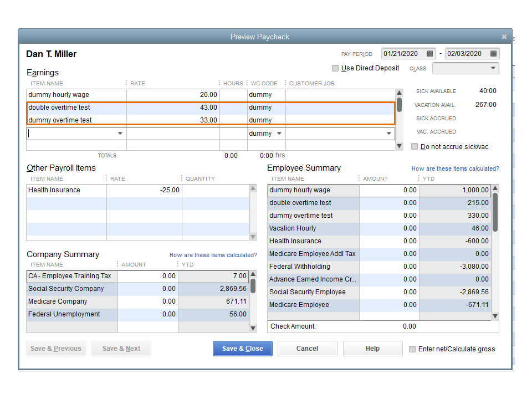Toggle Enter net/Calculate gross checkbox

point(412,349)
